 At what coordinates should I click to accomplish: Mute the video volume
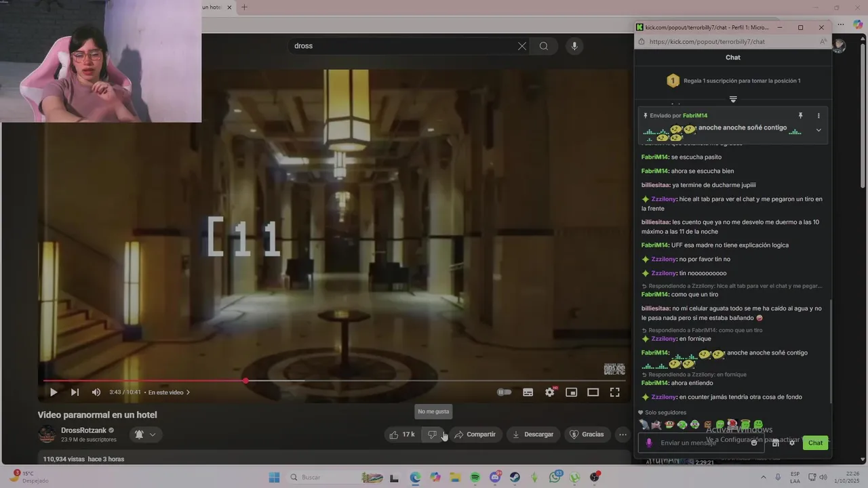(x=96, y=392)
